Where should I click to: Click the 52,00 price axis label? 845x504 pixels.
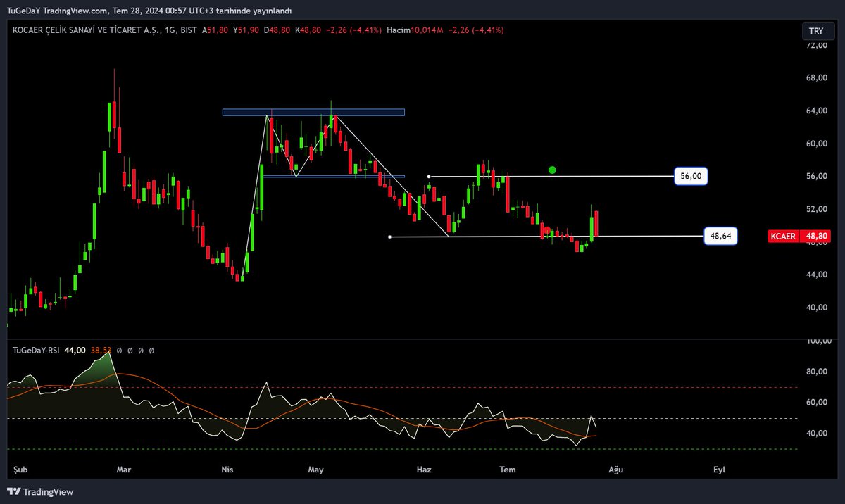[817, 209]
